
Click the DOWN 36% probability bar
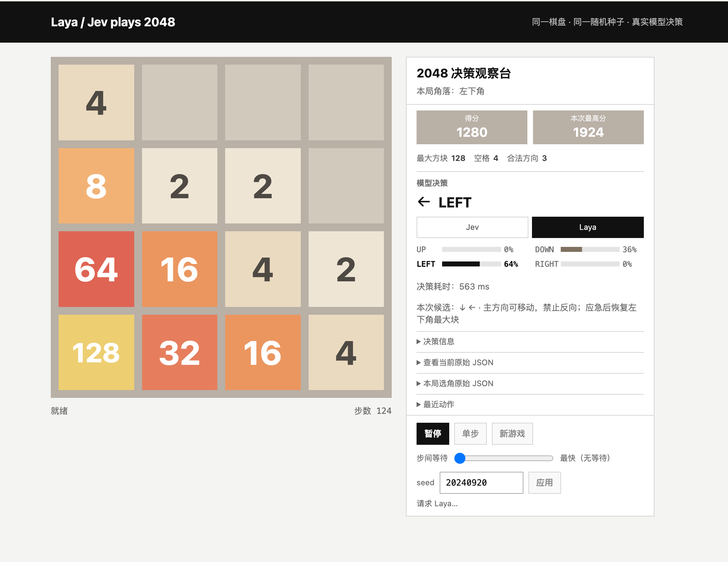[590, 249]
